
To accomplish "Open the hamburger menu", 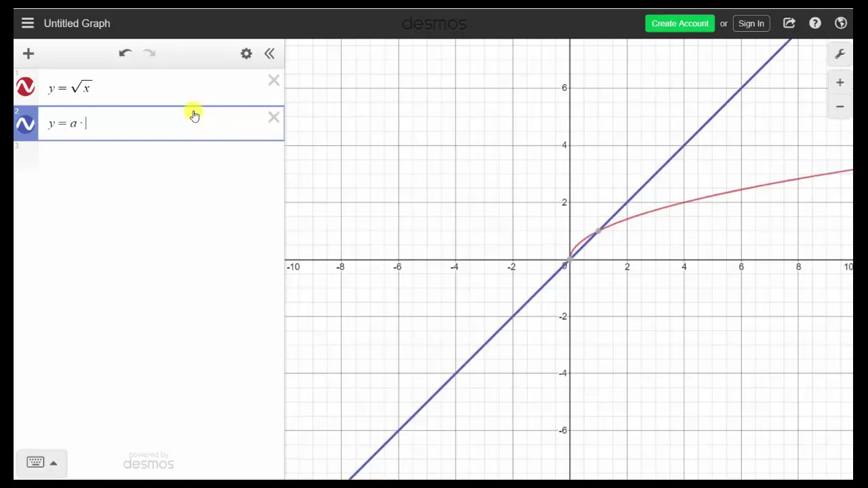I will pyautogui.click(x=27, y=23).
